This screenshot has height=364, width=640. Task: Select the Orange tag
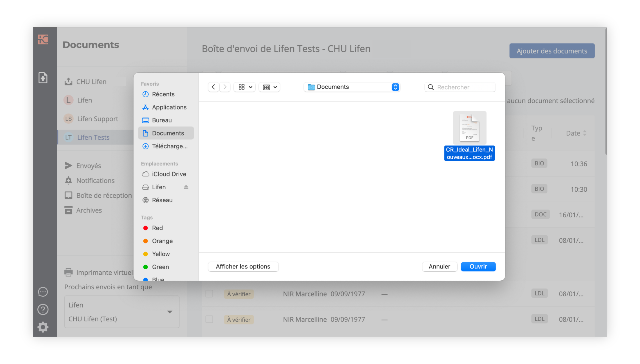point(166,241)
